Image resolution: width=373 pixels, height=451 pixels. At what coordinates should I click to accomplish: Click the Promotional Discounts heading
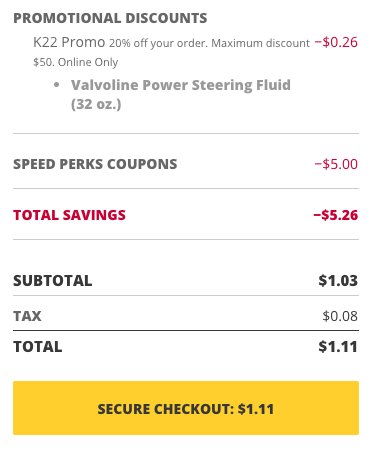point(110,18)
